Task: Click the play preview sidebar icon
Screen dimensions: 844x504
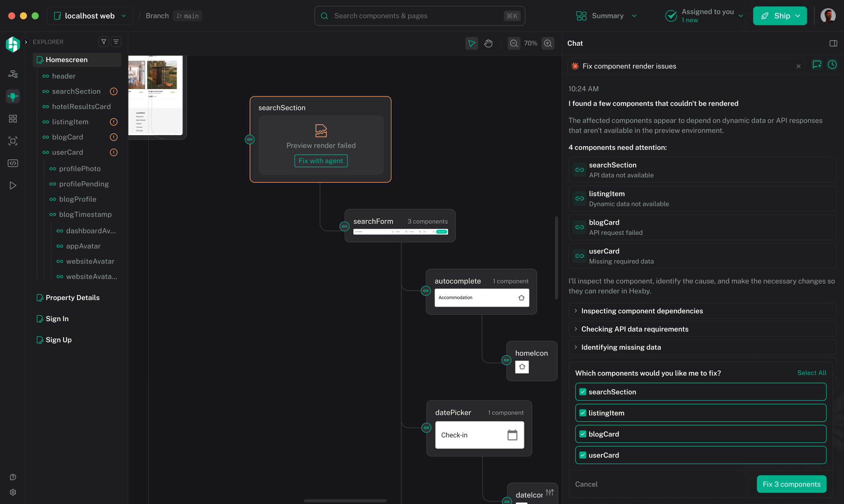Action: 13,185
